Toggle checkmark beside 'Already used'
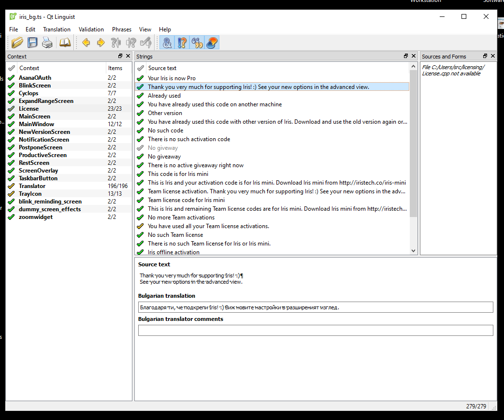Viewport: 504px width, 420px height. tap(140, 96)
